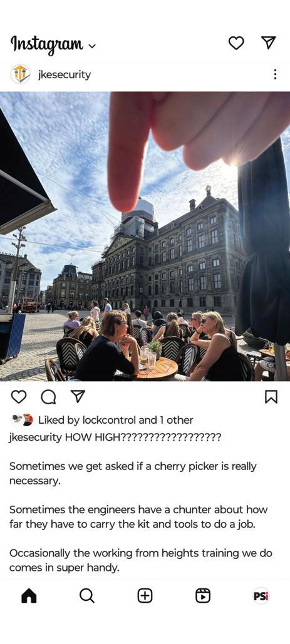Create a new post with plus icon
The height and width of the screenshot is (644, 290).
click(x=145, y=596)
